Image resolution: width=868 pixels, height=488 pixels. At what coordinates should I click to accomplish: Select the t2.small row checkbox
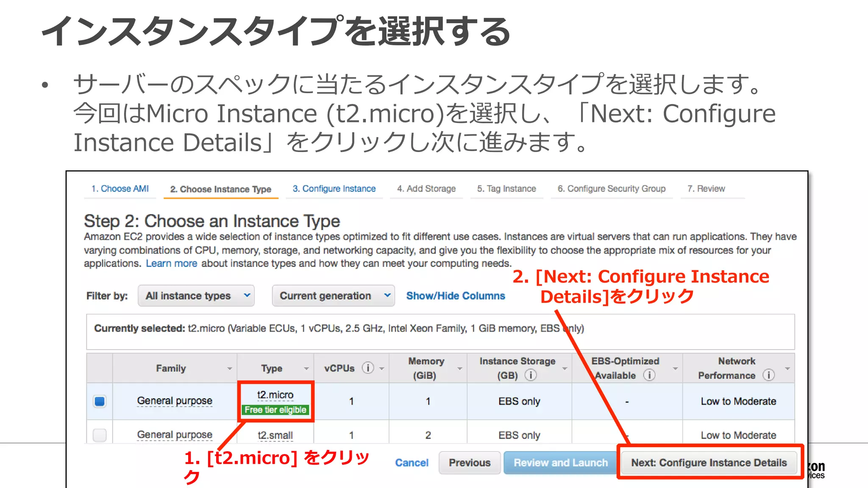click(x=100, y=435)
